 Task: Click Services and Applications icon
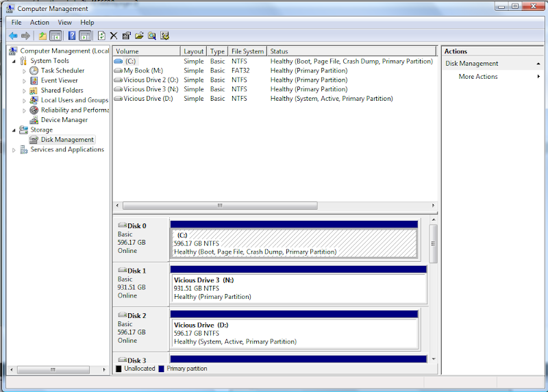[24, 149]
